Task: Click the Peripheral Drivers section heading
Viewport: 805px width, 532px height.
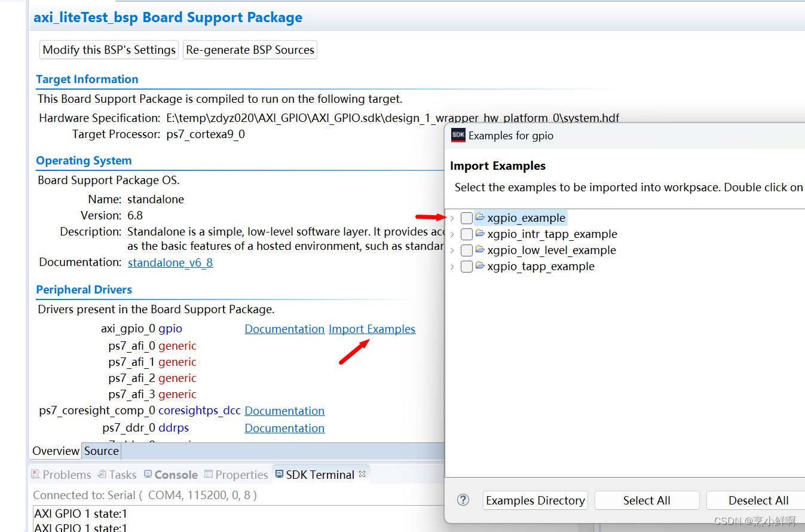Action: (x=84, y=290)
